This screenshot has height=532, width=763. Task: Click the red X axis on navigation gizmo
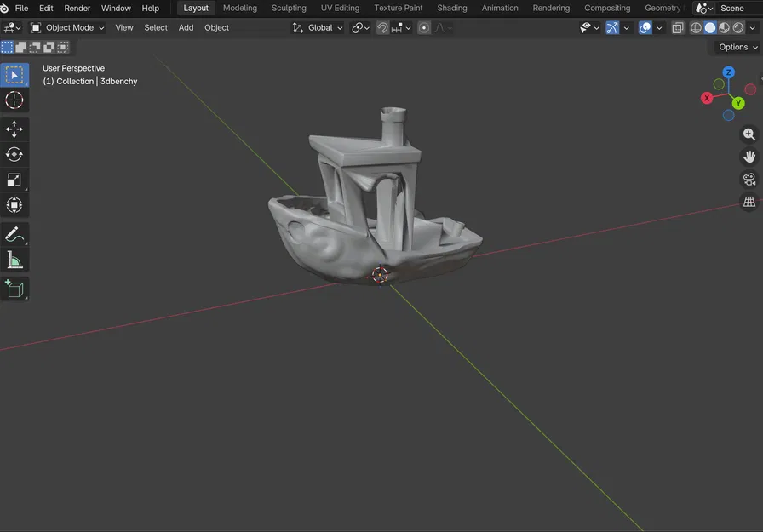(x=707, y=98)
